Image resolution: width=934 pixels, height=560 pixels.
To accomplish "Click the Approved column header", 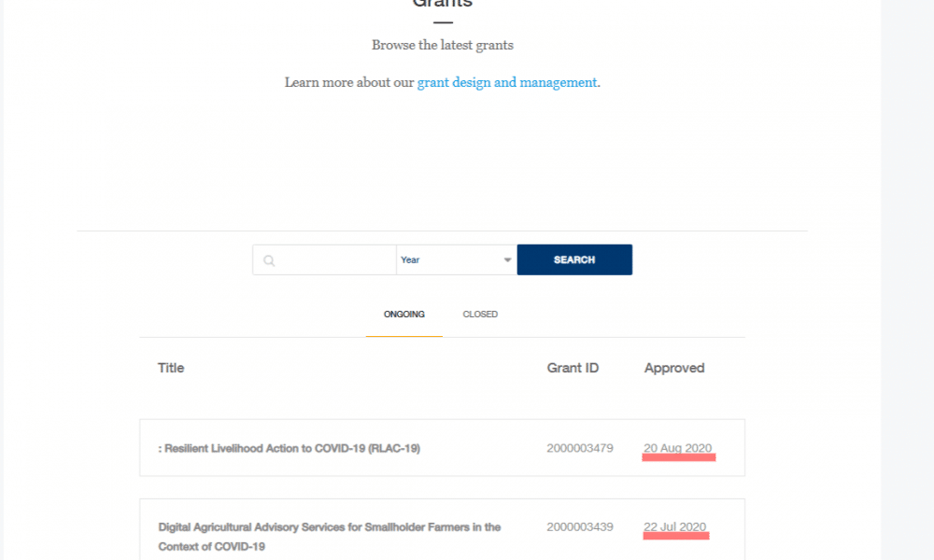I will (x=674, y=368).
